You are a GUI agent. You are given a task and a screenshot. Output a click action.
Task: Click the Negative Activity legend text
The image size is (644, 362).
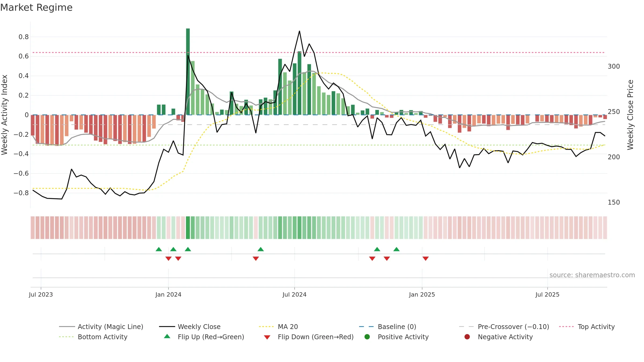[x=505, y=337]
